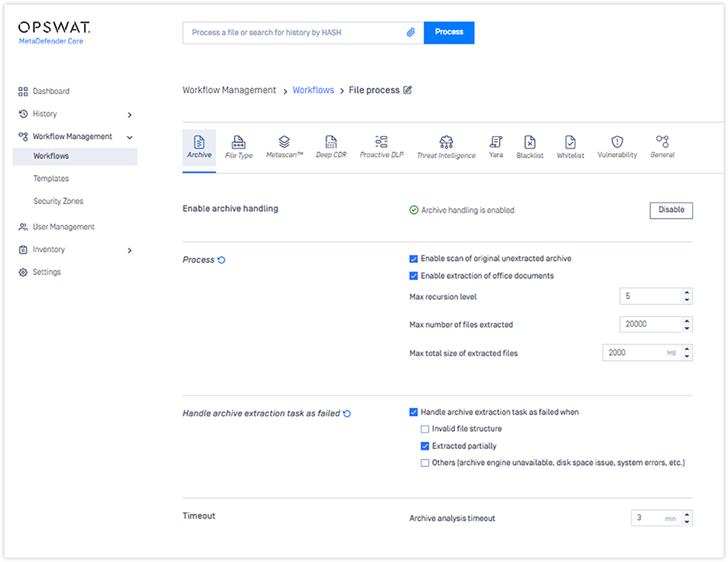This screenshot has height=562, width=728.
Task: Open the Whitelist tab
Action: pyautogui.click(x=570, y=147)
